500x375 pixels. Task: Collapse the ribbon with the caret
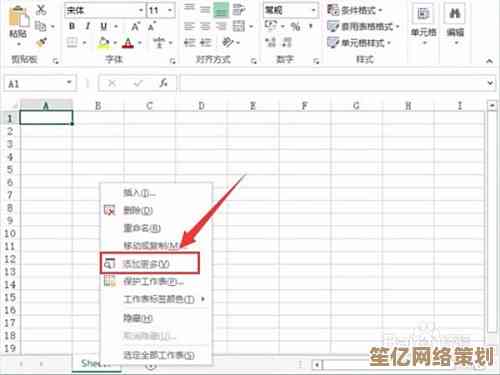click(489, 61)
